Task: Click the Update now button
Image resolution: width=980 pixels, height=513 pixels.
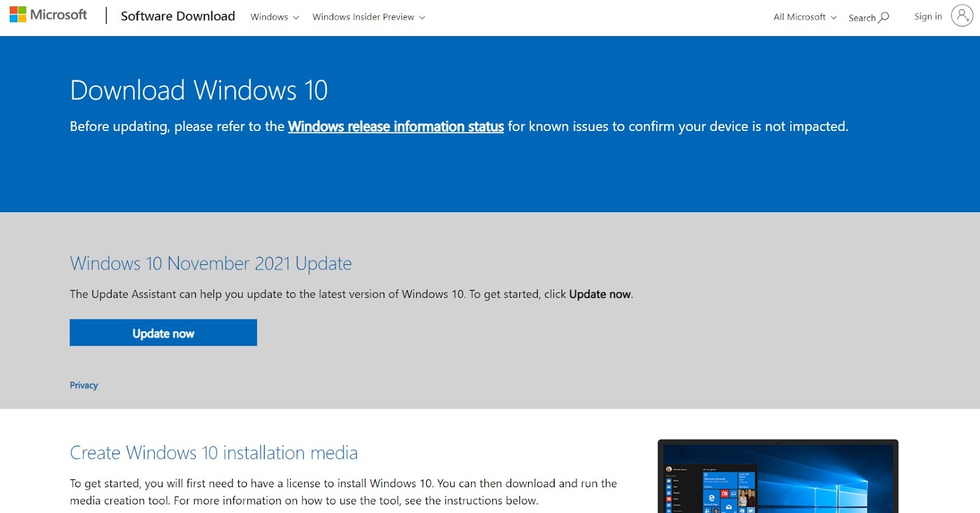Action: coord(164,333)
